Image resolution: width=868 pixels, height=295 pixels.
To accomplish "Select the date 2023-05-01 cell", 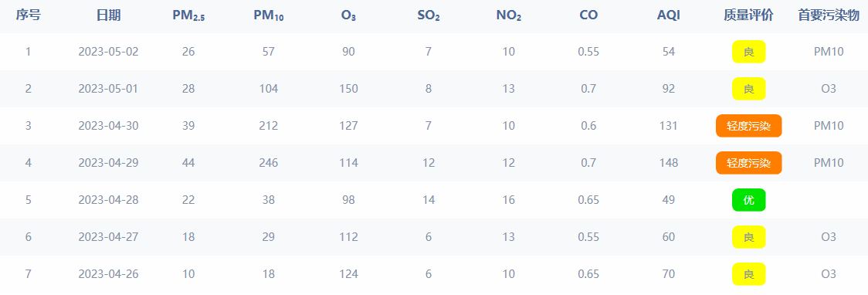I will pos(108,89).
